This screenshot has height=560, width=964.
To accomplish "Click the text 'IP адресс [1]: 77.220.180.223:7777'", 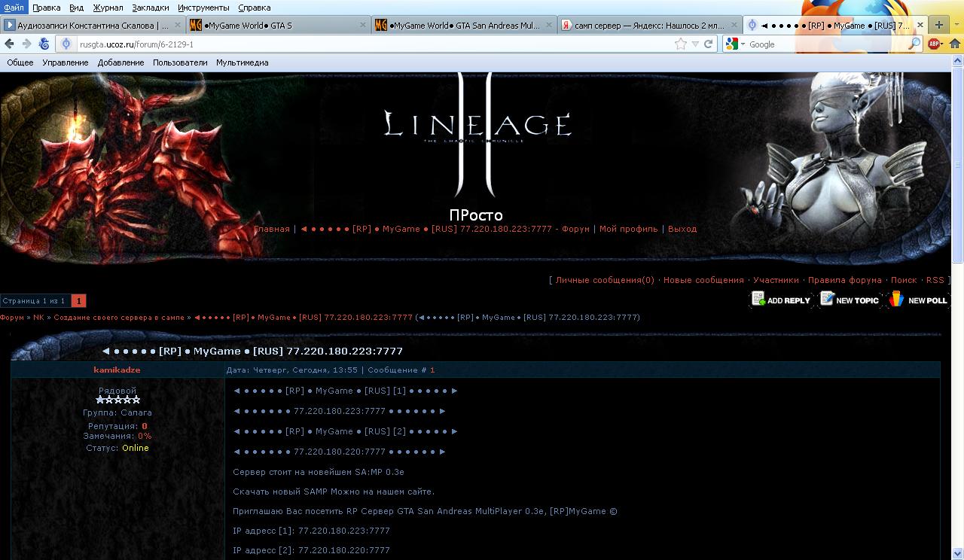I will point(311,531).
